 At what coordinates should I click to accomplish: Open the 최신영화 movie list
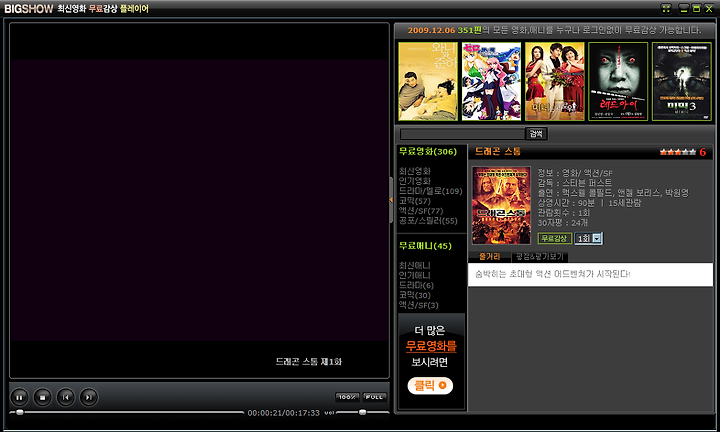coord(415,171)
